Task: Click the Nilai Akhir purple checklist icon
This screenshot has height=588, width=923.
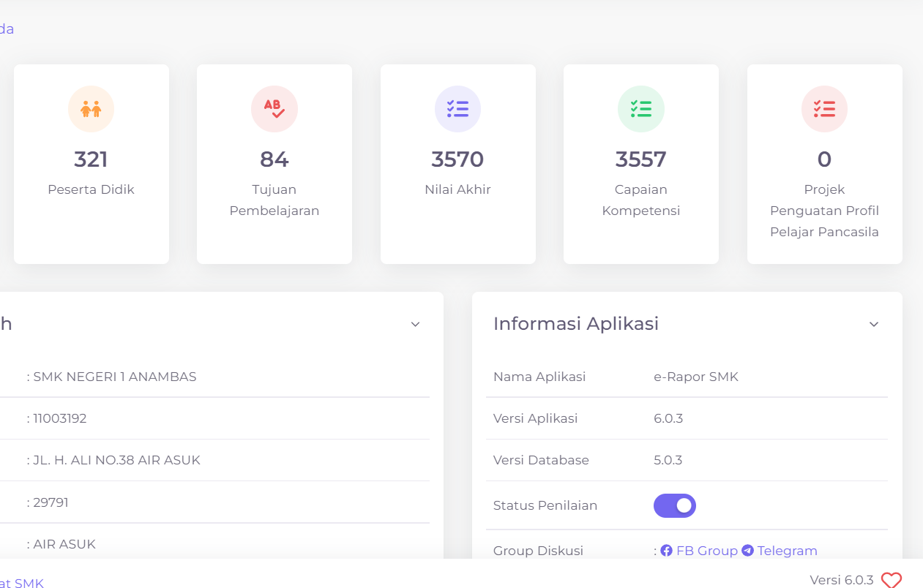Action: 457,108
